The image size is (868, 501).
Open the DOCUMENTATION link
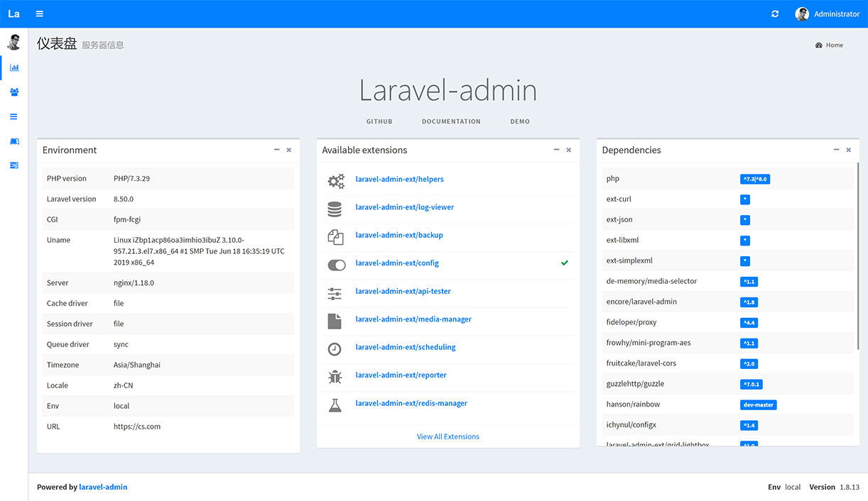point(451,121)
